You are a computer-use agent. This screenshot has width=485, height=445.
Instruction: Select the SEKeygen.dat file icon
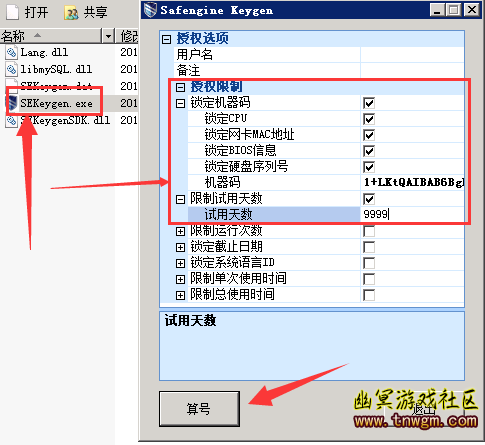[12, 85]
